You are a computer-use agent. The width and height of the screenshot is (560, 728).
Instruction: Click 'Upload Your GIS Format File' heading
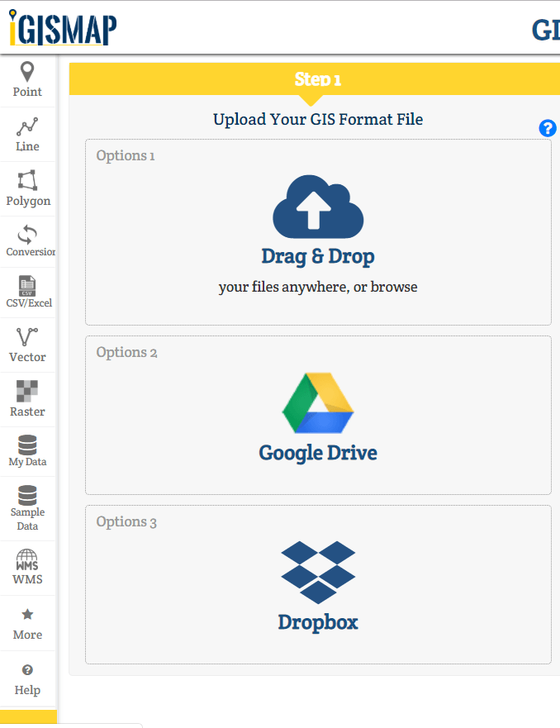click(318, 119)
